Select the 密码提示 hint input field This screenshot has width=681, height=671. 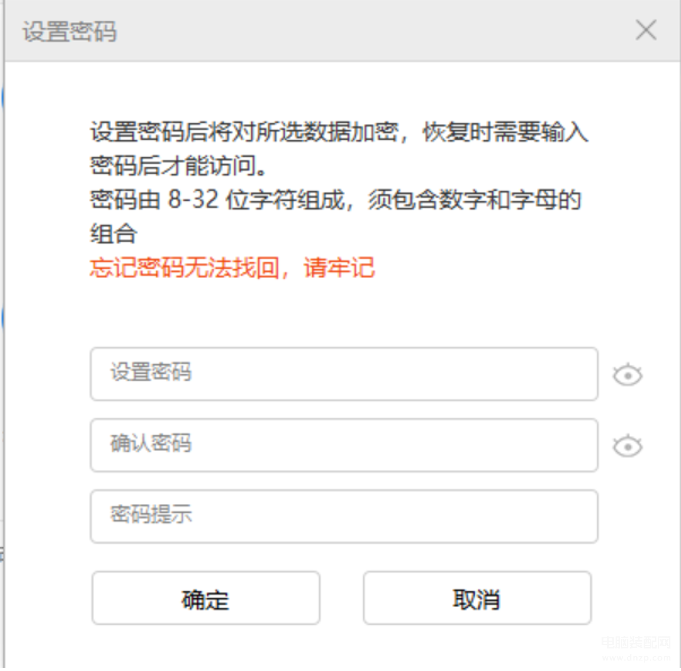[x=344, y=516]
